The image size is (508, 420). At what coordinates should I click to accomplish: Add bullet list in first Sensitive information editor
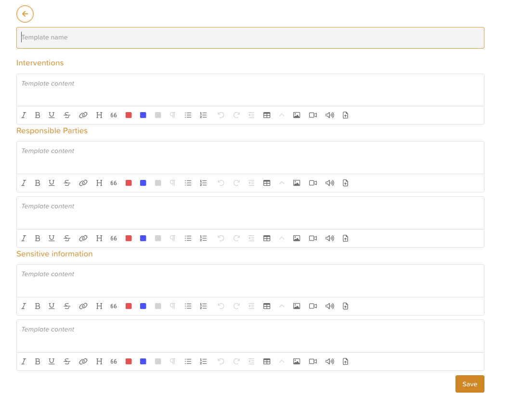tap(188, 306)
